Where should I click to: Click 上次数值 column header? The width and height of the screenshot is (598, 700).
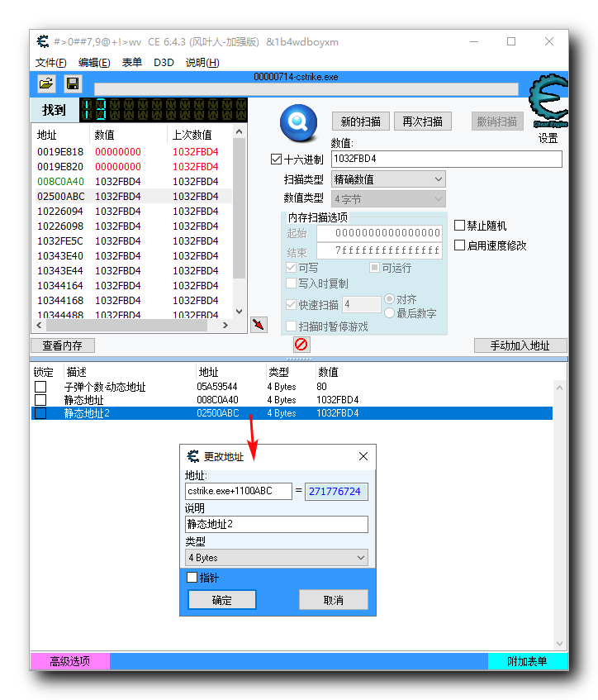[200, 135]
